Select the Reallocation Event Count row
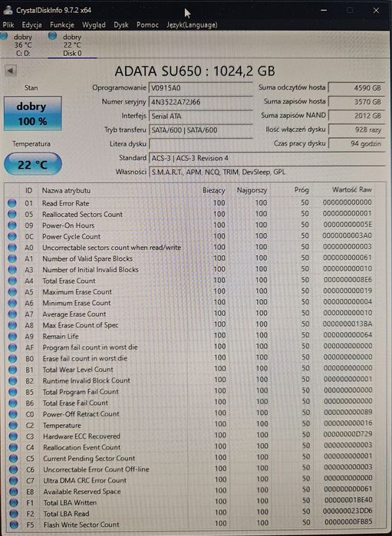 189,447
